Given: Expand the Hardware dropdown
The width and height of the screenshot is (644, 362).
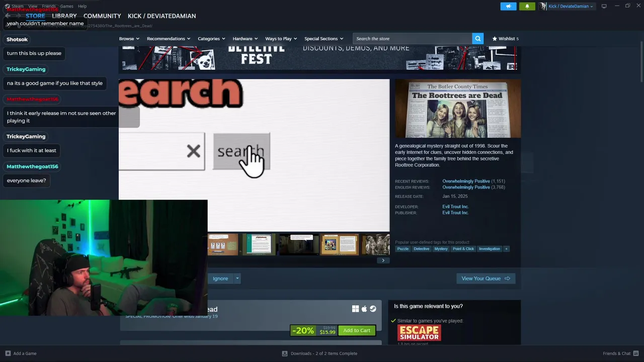Looking at the screenshot, I should point(245,39).
